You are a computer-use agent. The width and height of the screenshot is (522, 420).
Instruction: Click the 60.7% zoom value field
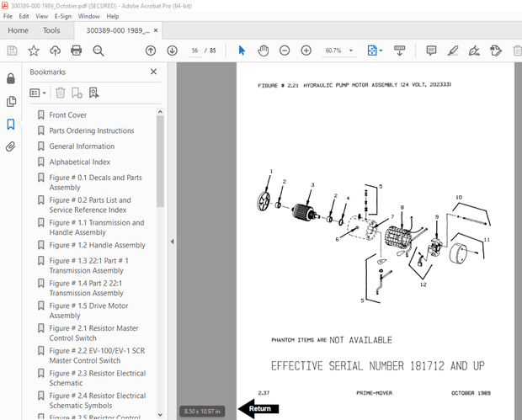(333, 51)
